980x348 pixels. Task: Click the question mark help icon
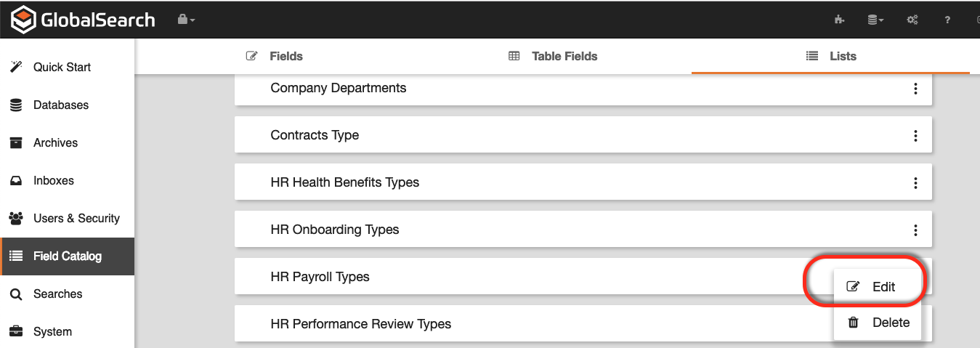pos(947,20)
